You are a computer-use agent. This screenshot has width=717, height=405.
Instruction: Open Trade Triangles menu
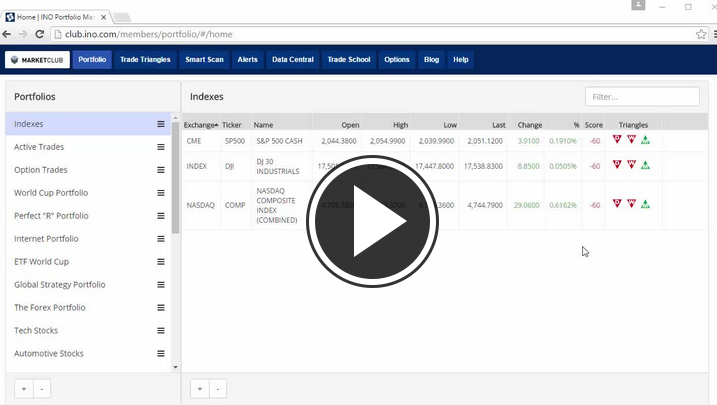[x=145, y=60]
